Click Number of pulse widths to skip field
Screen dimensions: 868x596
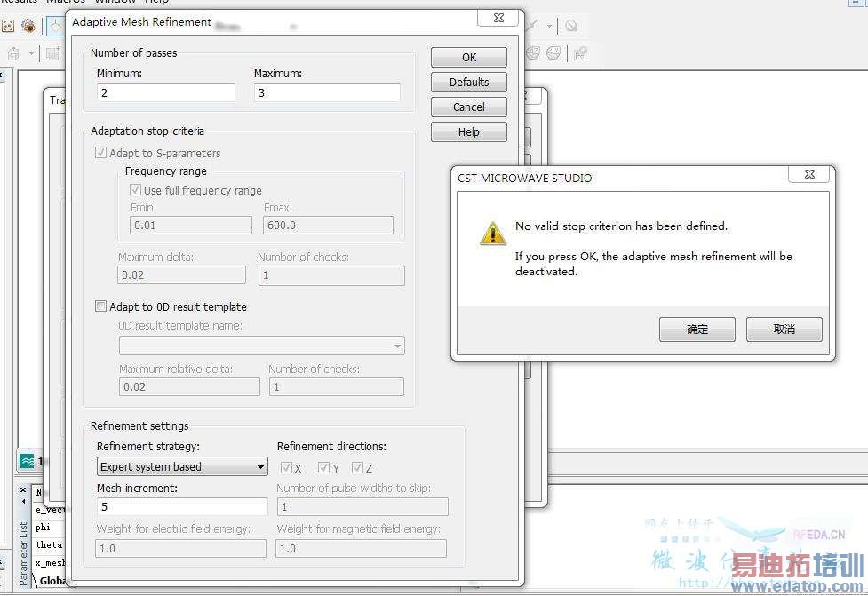362,507
